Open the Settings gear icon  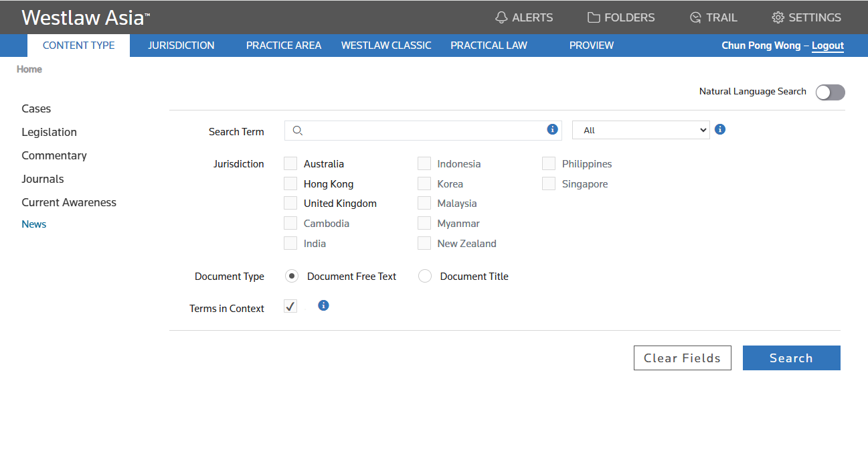(778, 18)
